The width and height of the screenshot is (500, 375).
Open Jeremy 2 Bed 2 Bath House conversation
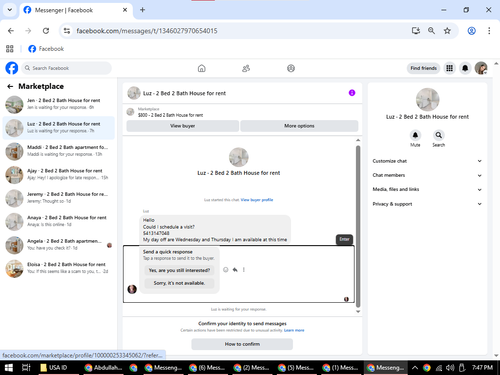[x=59, y=198]
